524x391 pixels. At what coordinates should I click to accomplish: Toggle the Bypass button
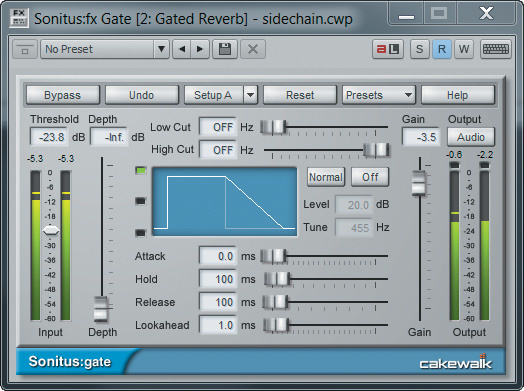63,95
